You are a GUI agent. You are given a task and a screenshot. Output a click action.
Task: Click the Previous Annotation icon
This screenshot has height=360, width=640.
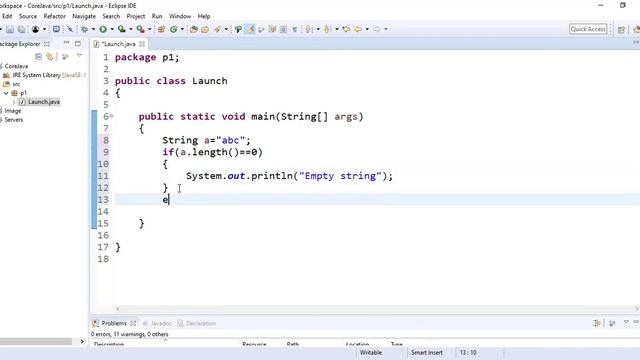(x=327, y=29)
